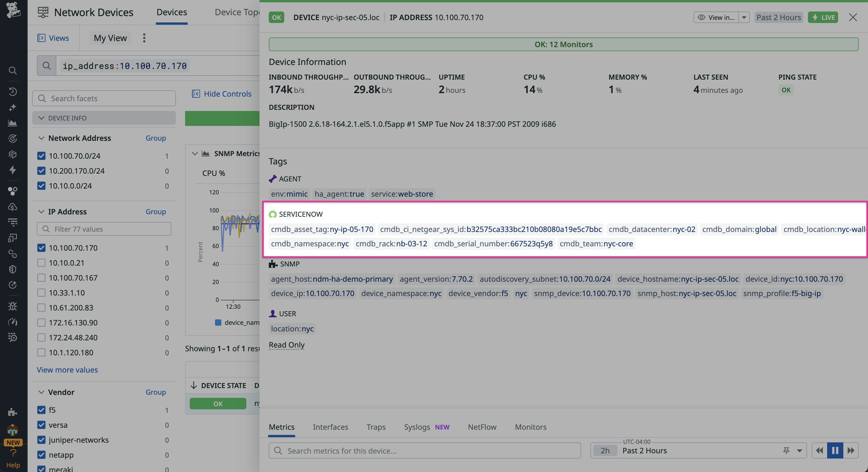Select the Bits AI sparkles icon
868x472 pixels.
(x=12, y=107)
